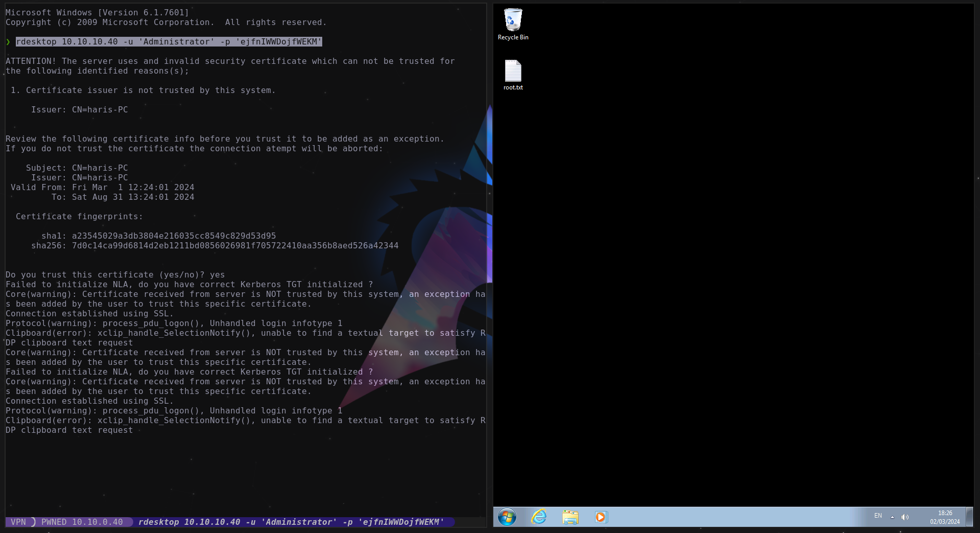Click the 'To: Sat Aug 31' validity line

pos(123,197)
